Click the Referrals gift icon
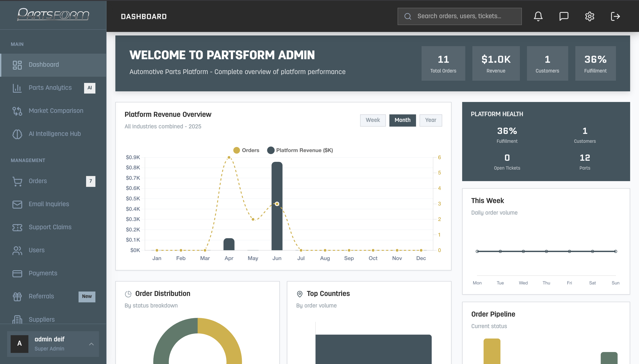This screenshot has width=639, height=364. (17, 297)
